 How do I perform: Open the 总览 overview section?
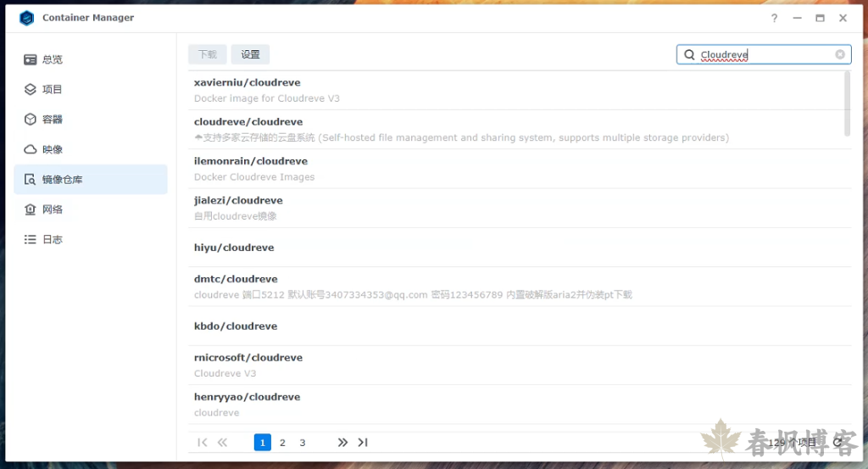tap(91, 59)
